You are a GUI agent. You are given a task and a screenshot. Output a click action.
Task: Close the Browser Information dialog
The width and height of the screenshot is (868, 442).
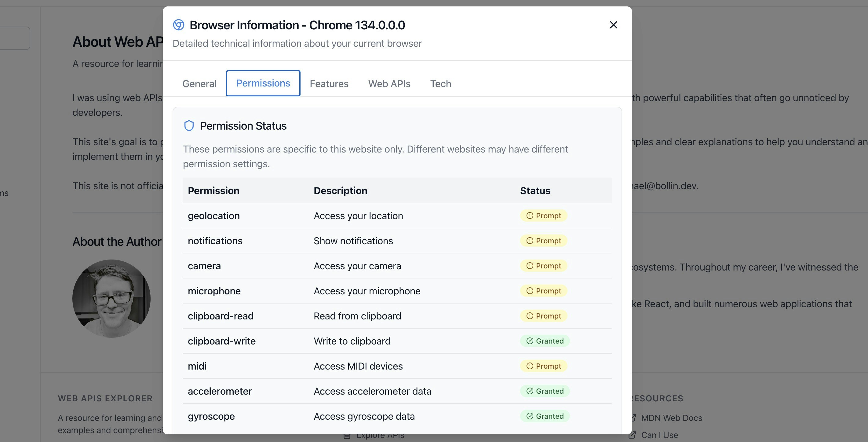pyautogui.click(x=613, y=25)
